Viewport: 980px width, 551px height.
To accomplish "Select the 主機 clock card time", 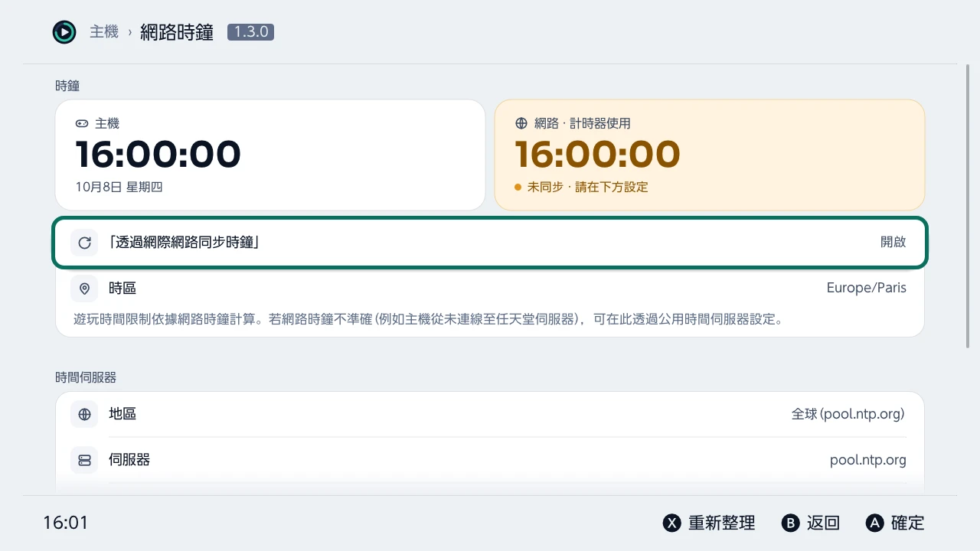I will click(158, 154).
